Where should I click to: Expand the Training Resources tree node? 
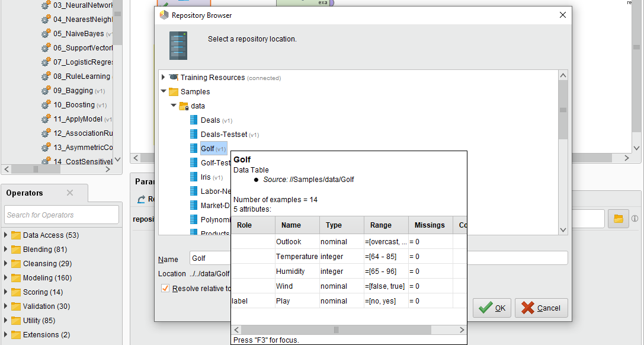pyautogui.click(x=164, y=78)
